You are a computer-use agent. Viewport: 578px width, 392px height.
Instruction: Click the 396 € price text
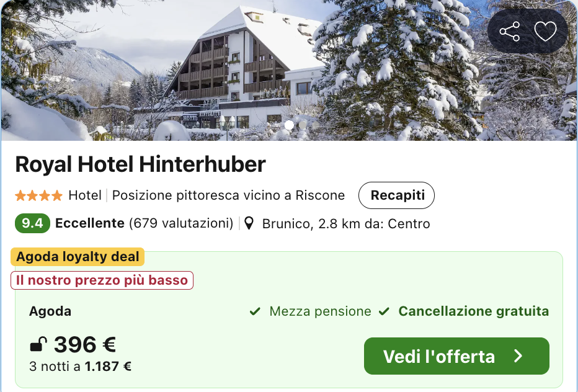pos(85,344)
